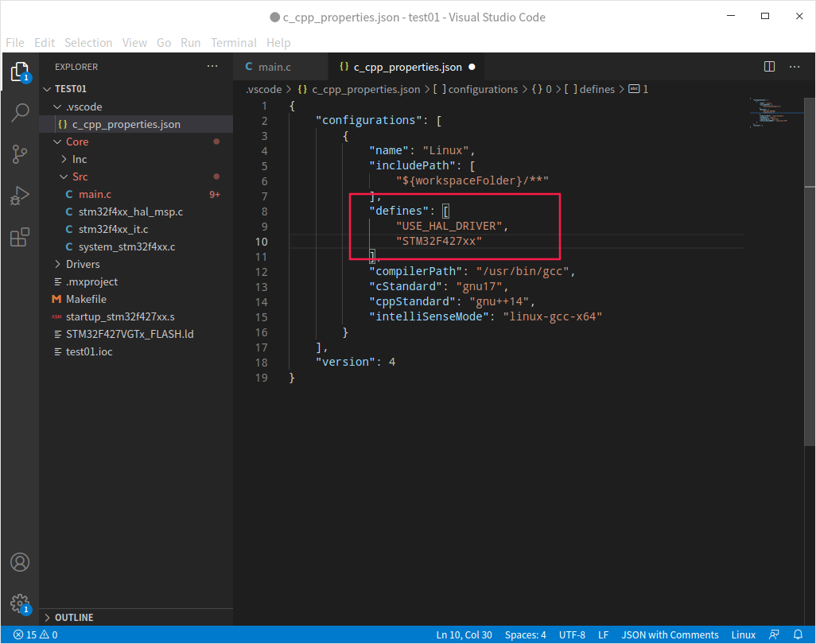
Task: Open the Go menu
Action: (x=164, y=43)
